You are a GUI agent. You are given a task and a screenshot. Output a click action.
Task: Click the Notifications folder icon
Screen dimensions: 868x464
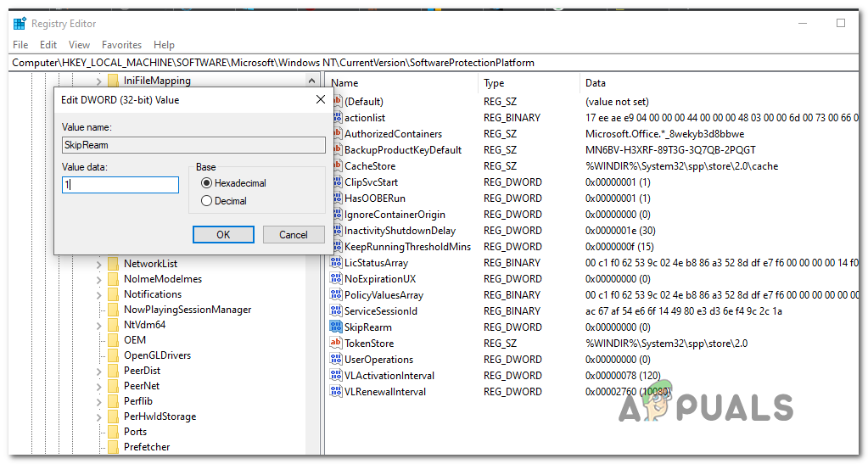tap(114, 294)
